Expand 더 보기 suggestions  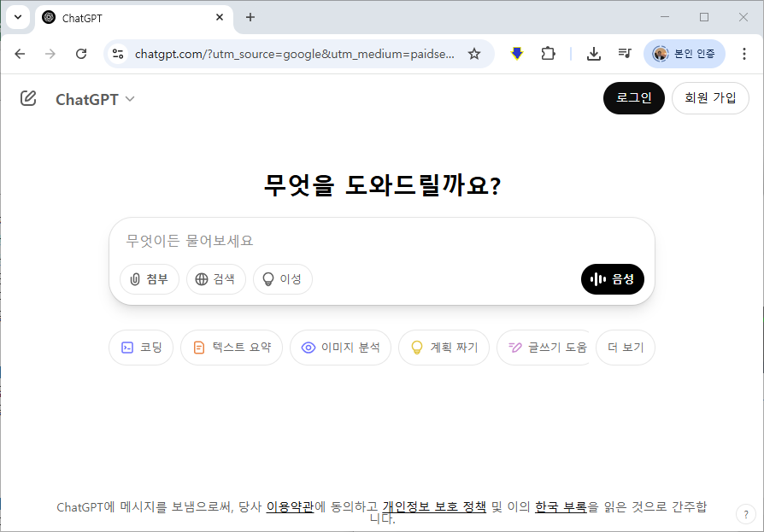626,348
